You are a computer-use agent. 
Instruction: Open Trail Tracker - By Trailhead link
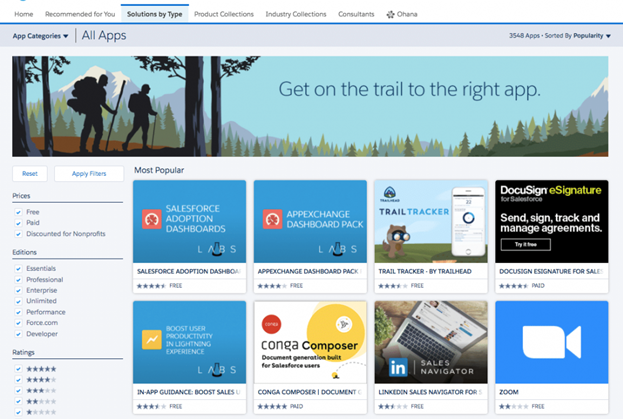tap(425, 272)
